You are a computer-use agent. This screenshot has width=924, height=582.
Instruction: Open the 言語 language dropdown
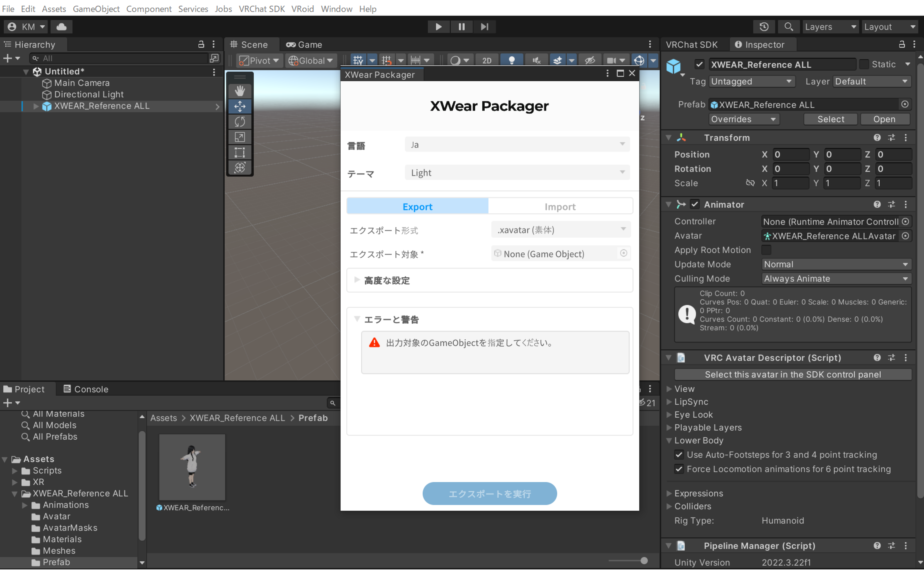[x=517, y=144]
